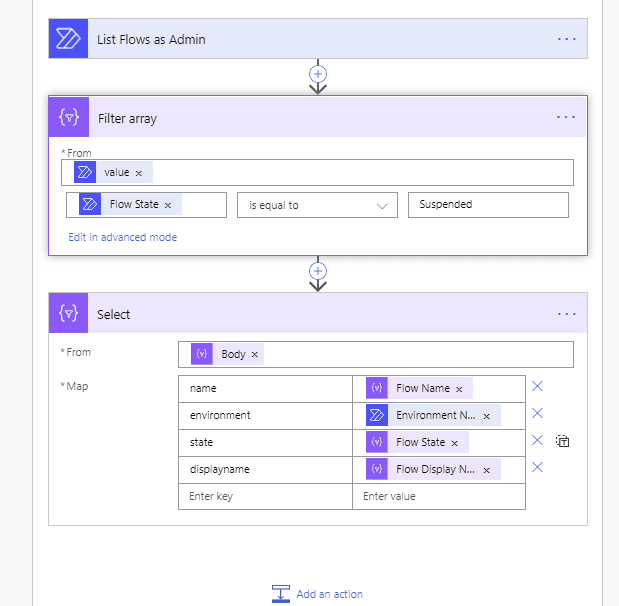Remove Flow State token in Filter array condition
The width and height of the screenshot is (619, 606).
coord(168,205)
